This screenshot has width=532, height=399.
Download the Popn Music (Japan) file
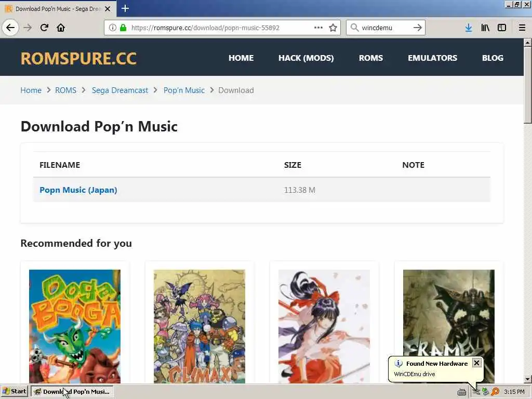pyautogui.click(x=78, y=190)
